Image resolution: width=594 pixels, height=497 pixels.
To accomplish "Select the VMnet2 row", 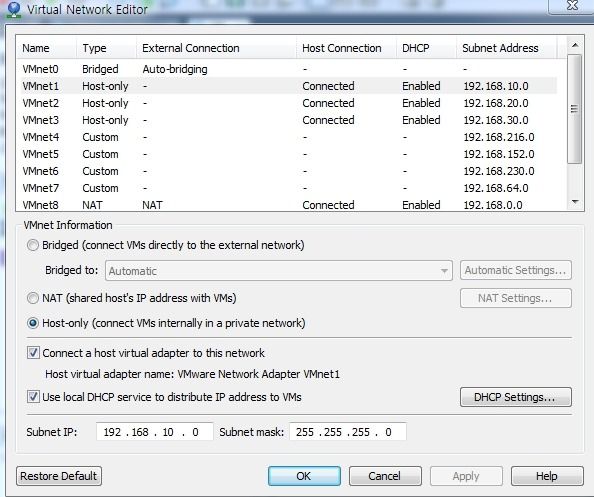I will pyautogui.click(x=289, y=103).
